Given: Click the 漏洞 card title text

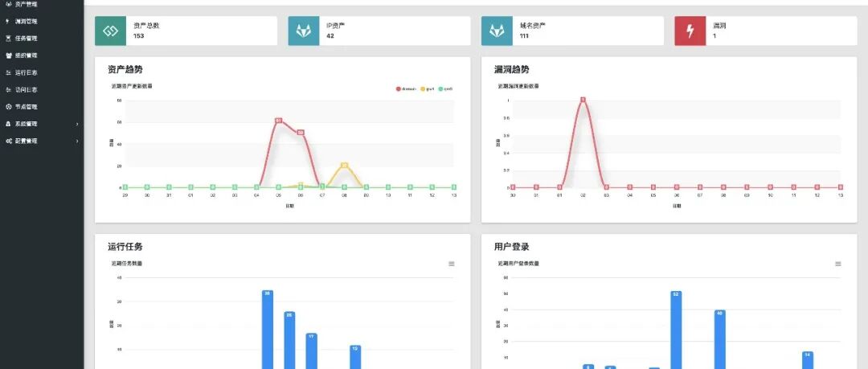Looking at the screenshot, I should (719, 26).
